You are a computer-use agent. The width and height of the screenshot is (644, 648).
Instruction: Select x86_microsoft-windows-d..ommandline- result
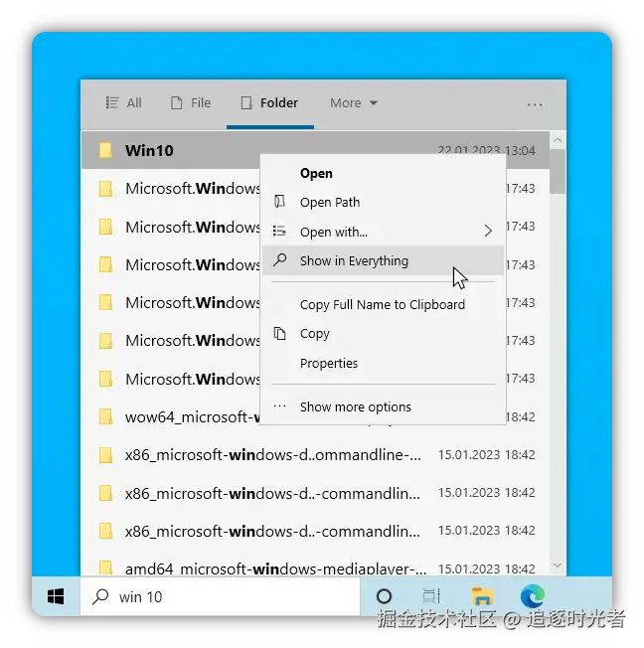coord(315,455)
